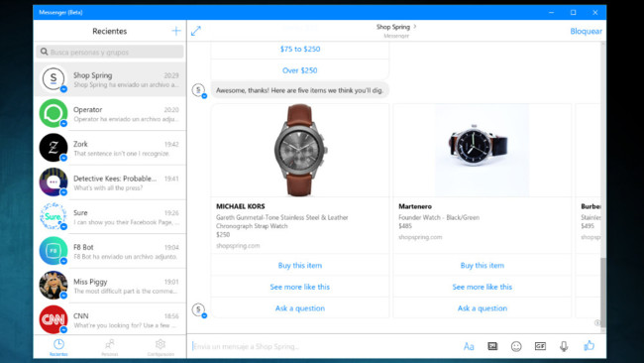Expand chat with the diagonal arrows icon

click(x=196, y=31)
